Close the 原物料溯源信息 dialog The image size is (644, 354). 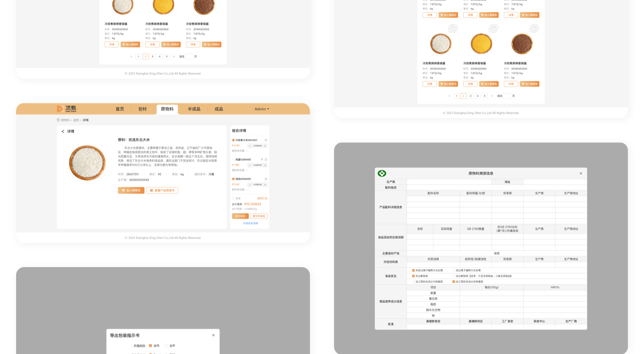point(581,173)
